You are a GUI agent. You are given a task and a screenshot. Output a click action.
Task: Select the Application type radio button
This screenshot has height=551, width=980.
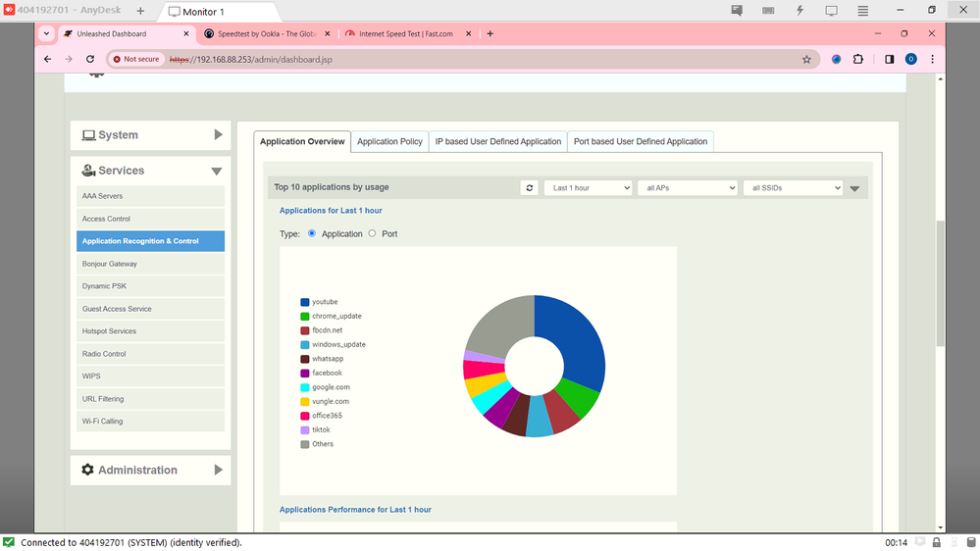coord(312,233)
